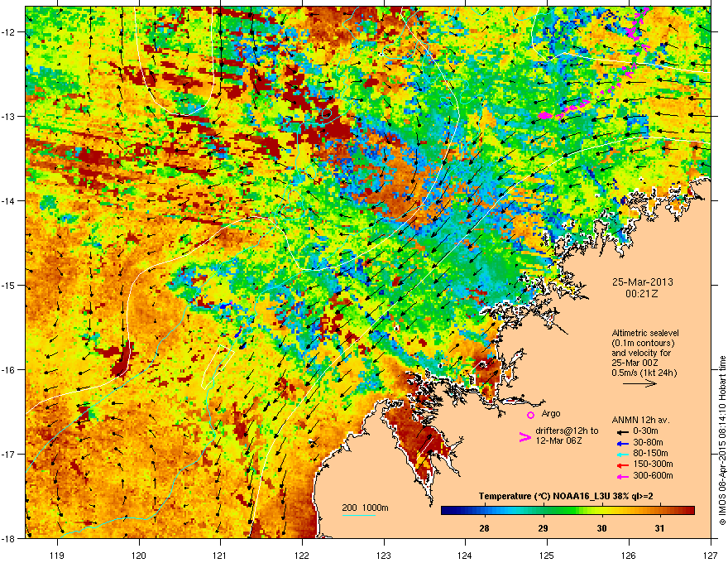Click the latitude axis label '-13'
The width and height of the screenshot is (728, 563).
tap(9, 116)
